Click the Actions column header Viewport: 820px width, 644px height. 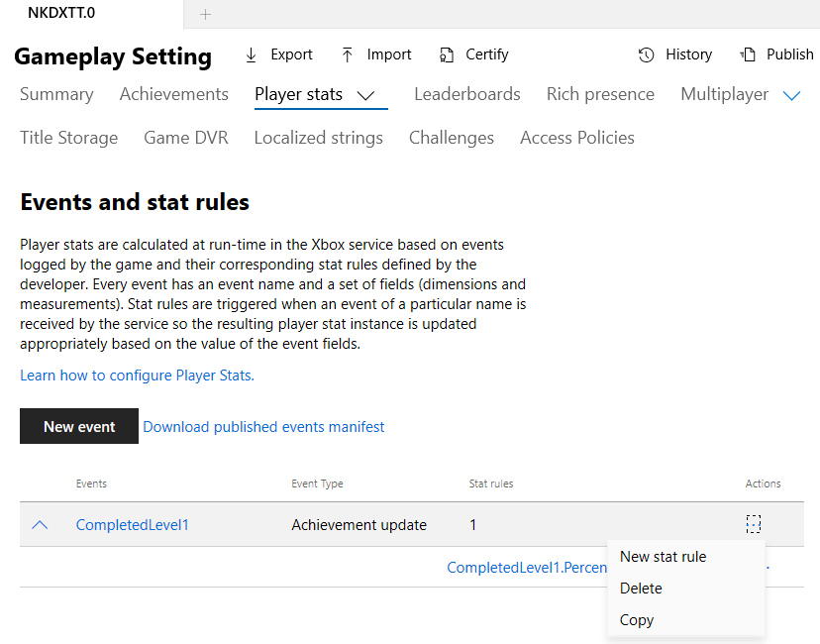coord(763,483)
